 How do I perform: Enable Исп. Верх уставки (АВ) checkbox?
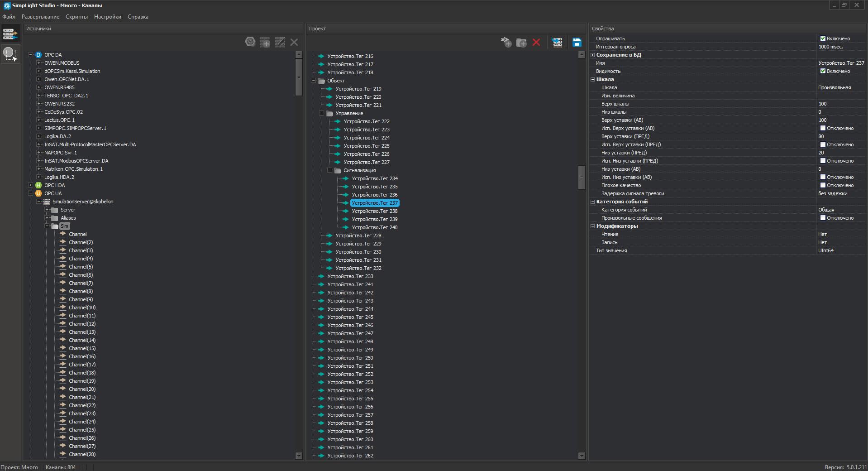[x=823, y=128]
